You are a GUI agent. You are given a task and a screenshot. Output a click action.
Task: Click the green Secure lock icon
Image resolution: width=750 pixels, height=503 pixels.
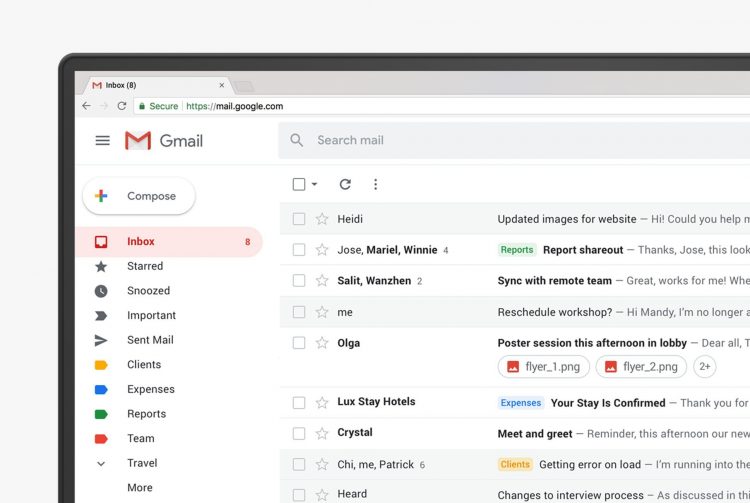tap(142, 106)
